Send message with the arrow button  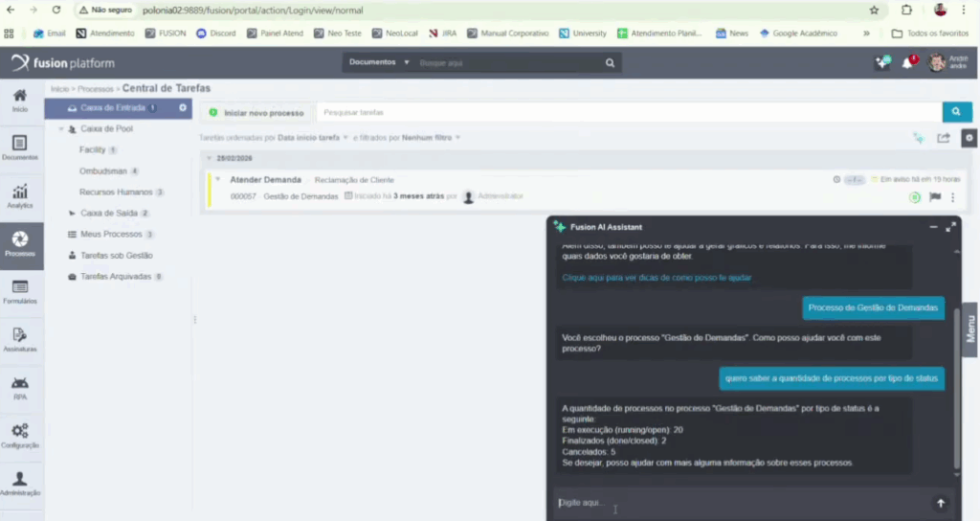940,503
